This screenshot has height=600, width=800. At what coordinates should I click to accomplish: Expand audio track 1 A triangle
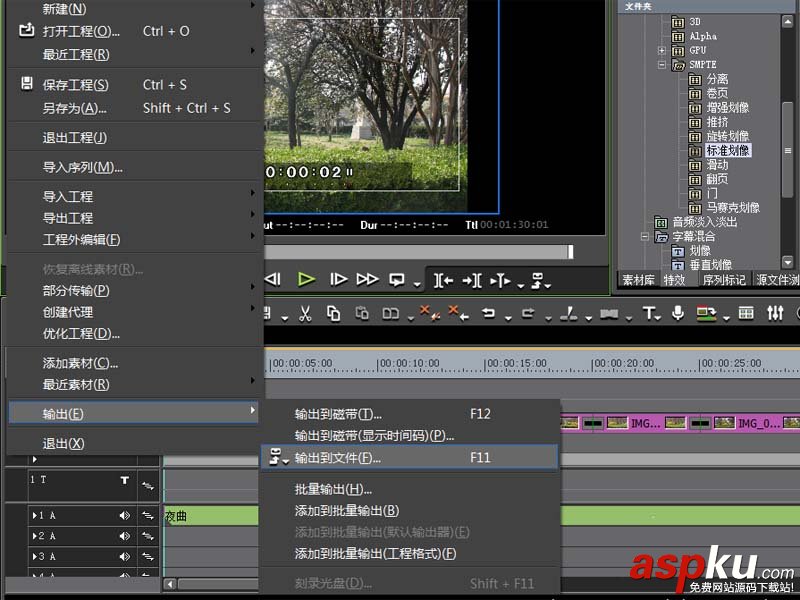tap(35, 515)
